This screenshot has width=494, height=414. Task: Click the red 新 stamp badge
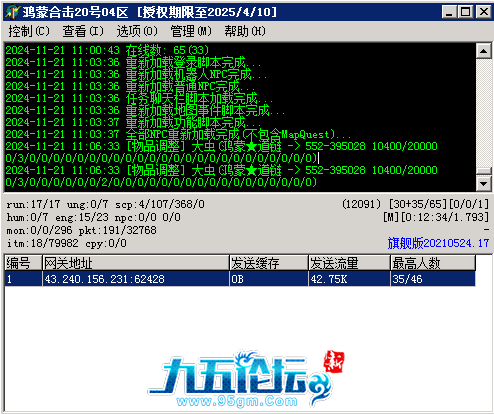click(334, 362)
